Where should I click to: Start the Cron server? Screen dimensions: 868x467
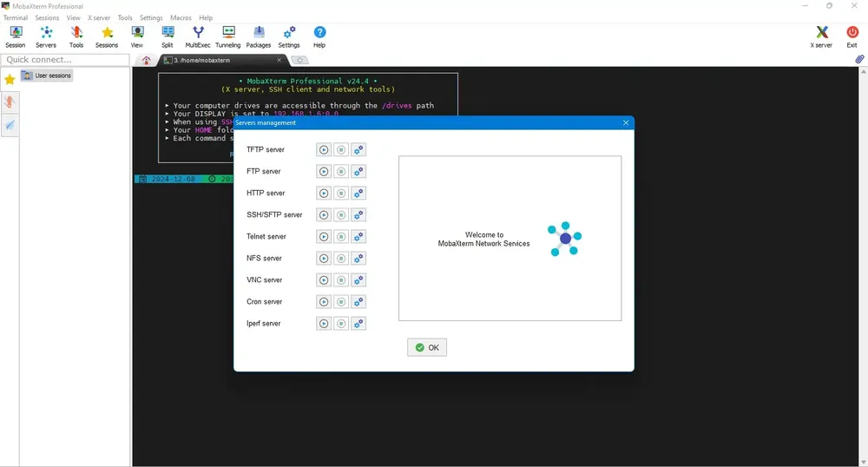(324, 301)
